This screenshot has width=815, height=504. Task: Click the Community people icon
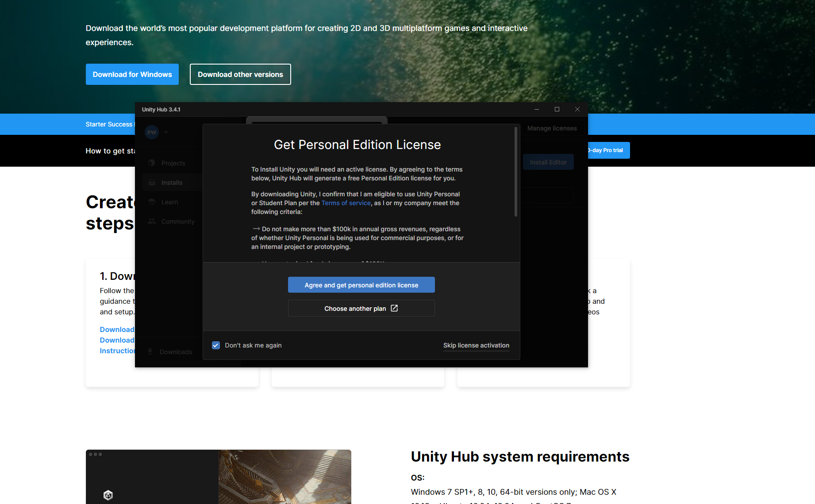click(x=152, y=221)
